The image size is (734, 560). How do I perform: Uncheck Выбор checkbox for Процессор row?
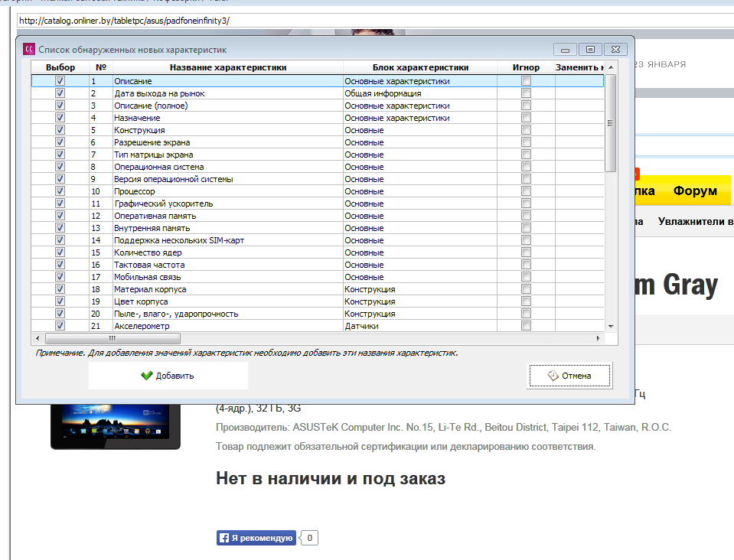click(x=60, y=191)
